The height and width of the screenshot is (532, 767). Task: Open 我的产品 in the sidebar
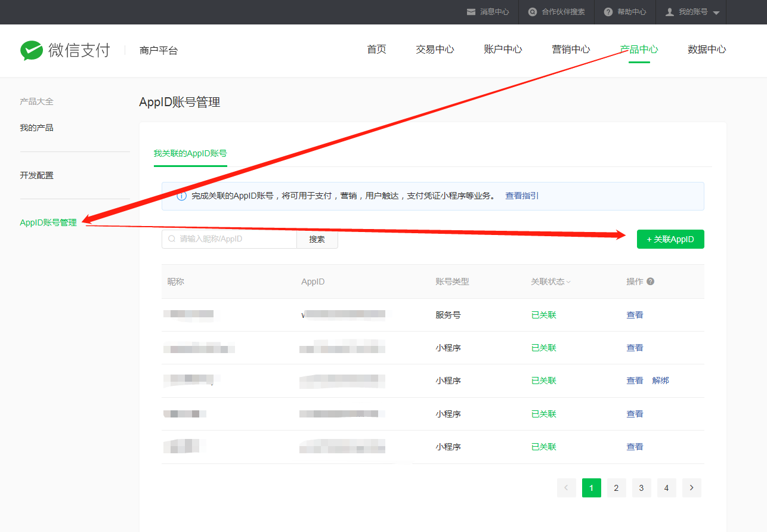(36, 128)
